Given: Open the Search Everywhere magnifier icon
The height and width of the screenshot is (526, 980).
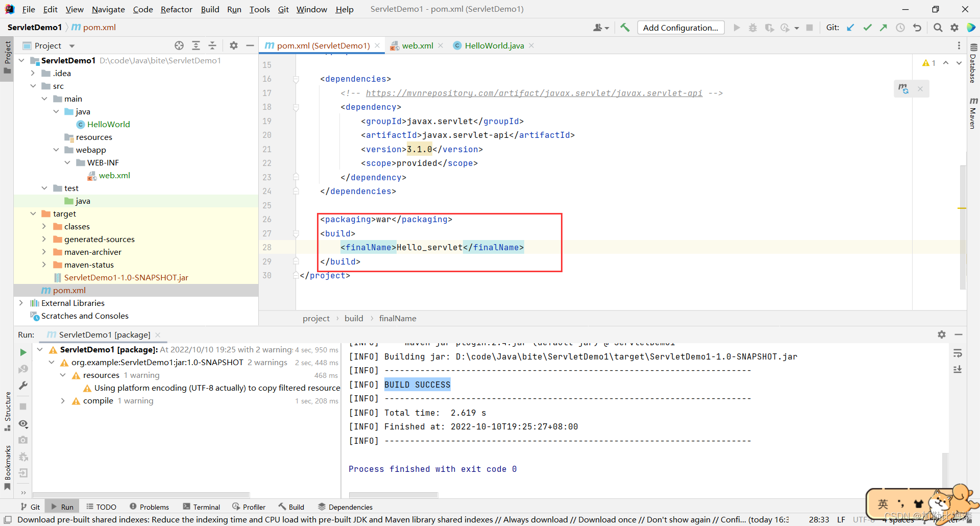Looking at the screenshot, I should click(938, 28).
